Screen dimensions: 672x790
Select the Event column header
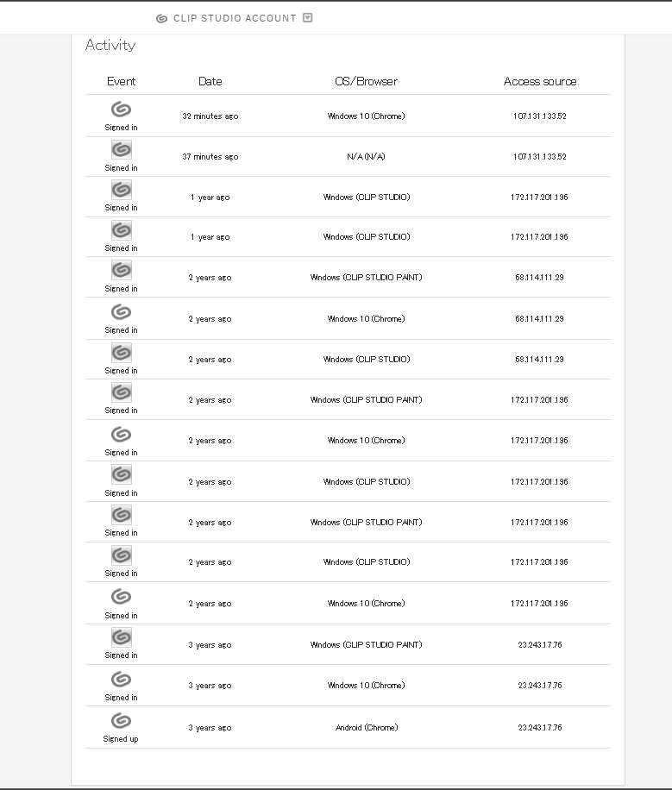121,81
